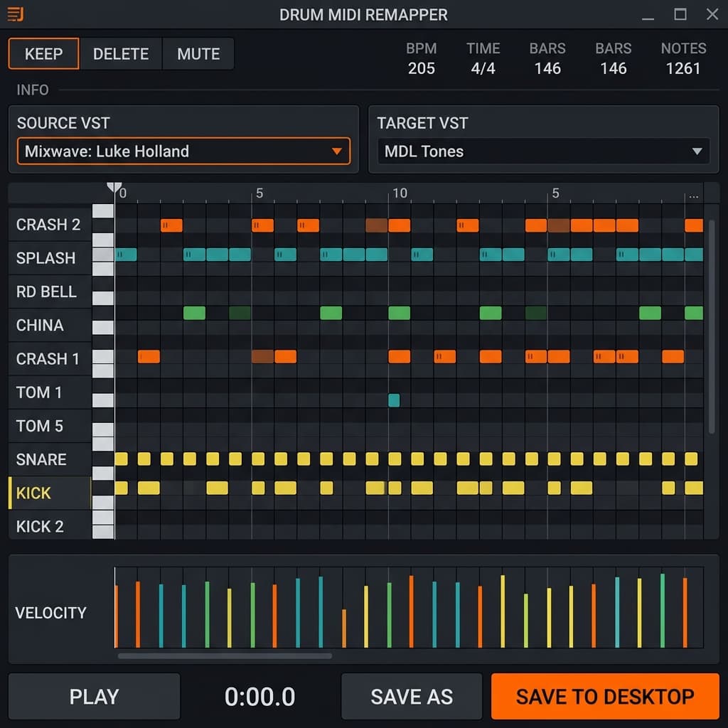Viewport: 728px width, 728px height.
Task: Start playback with the PLAY button
Action: 94,697
